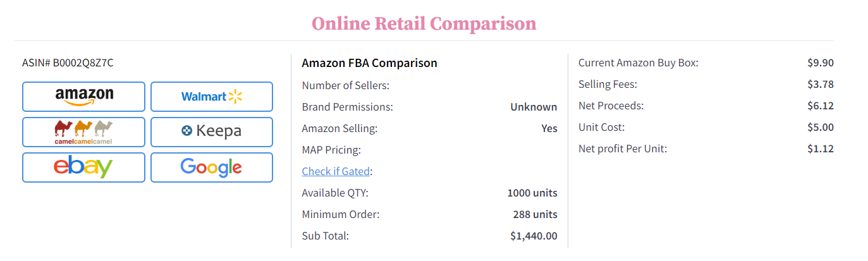The height and width of the screenshot is (261, 868).
Task: Open the Amazon logo button
Action: click(84, 97)
